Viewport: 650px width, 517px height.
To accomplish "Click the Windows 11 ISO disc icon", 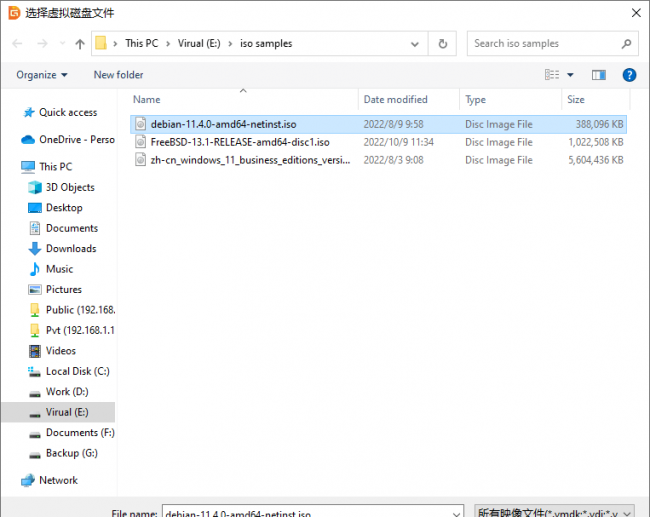I will [x=141, y=160].
